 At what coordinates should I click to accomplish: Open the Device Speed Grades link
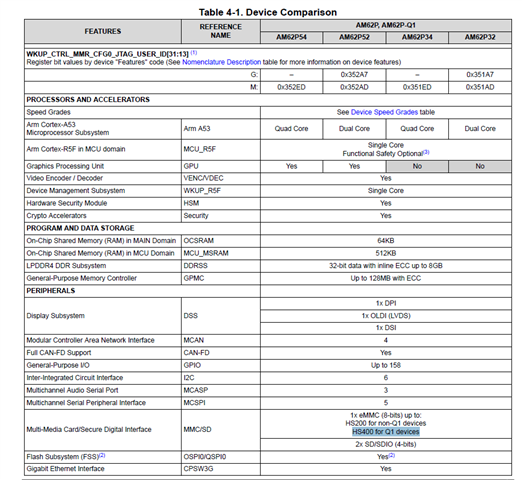coord(384,112)
